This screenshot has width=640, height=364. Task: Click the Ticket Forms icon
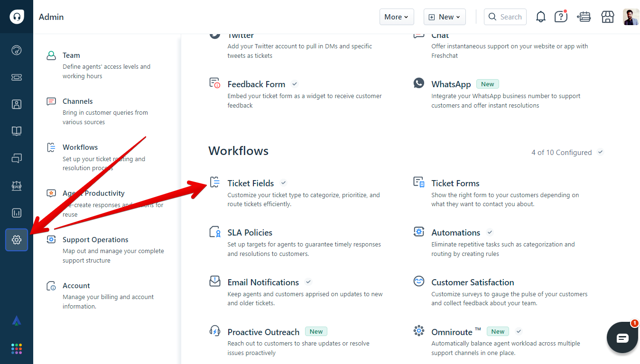click(419, 182)
